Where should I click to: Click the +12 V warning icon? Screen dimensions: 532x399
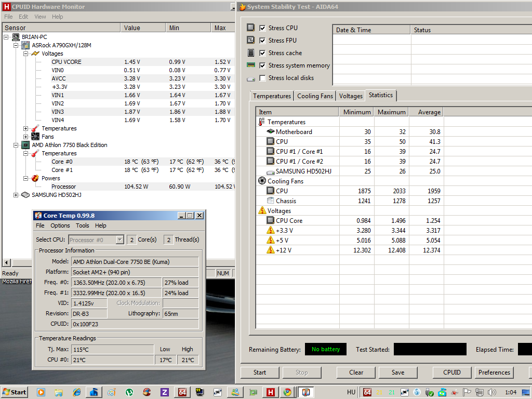(x=270, y=250)
